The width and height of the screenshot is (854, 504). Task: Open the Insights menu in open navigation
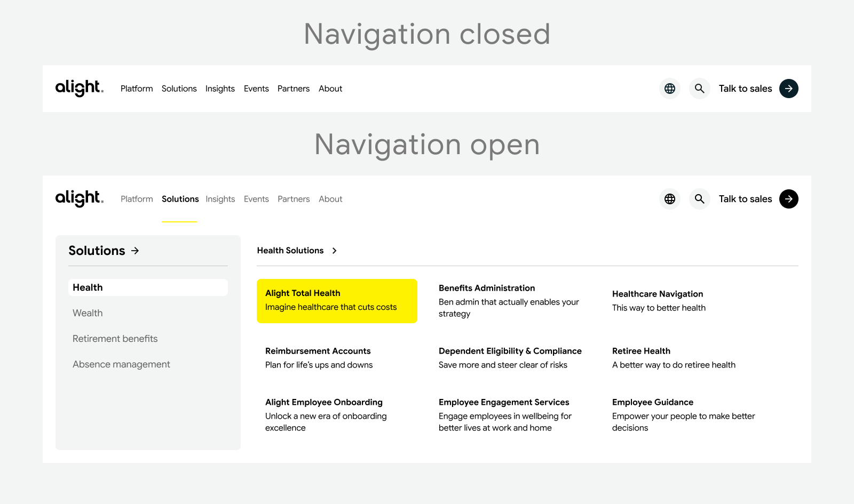coord(220,199)
